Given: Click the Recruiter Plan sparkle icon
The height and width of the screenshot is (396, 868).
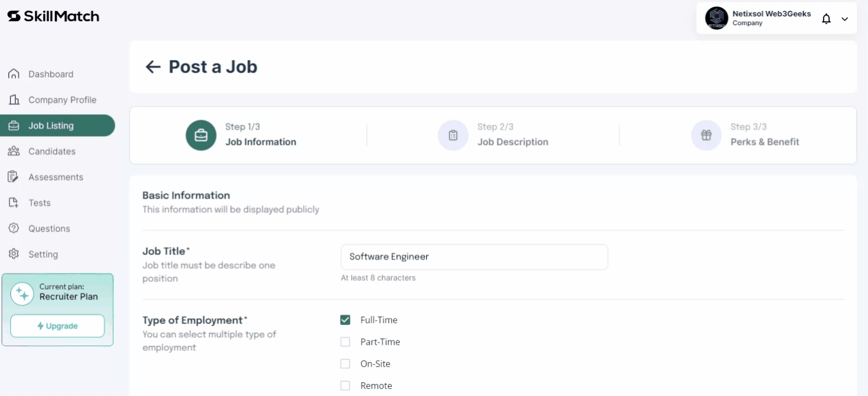Looking at the screenshot, I should click(x=22, y=294).
